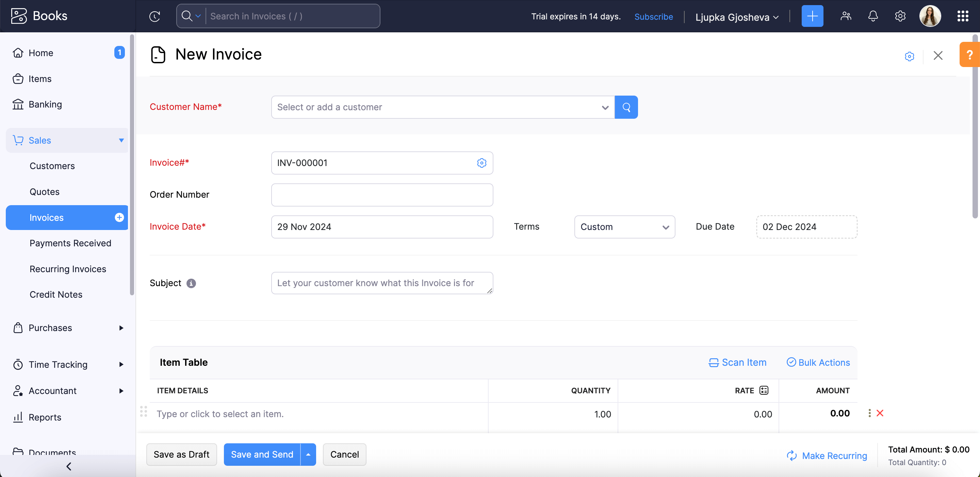
Task: Click the Subject text area
Action: point(382,283)
